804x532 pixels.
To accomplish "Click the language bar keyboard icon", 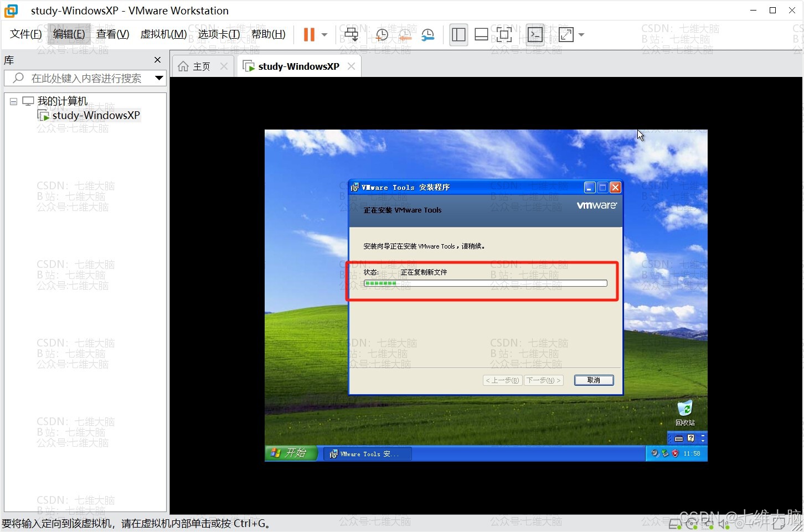I will pyautogui.click(x=679, y=438).
